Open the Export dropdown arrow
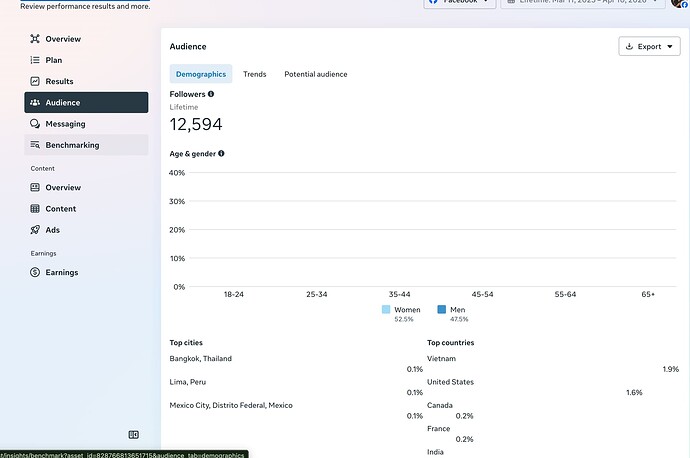 [x=670, y=46]
